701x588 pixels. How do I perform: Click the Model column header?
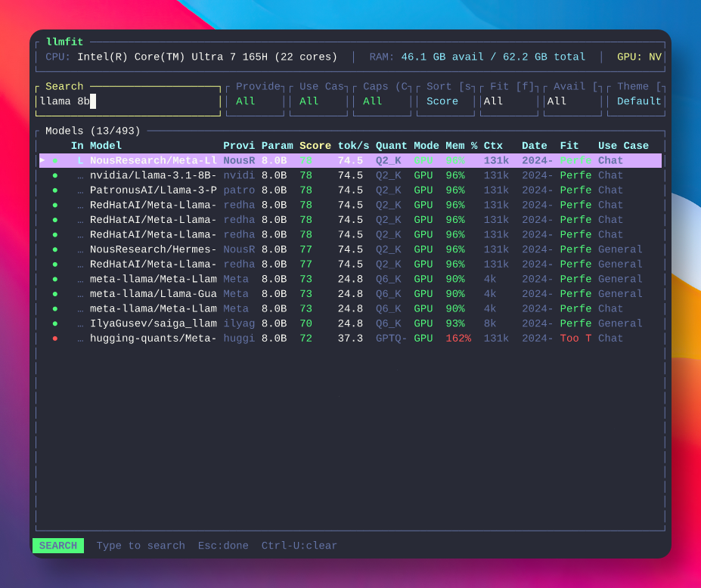(x=106, y=146)
